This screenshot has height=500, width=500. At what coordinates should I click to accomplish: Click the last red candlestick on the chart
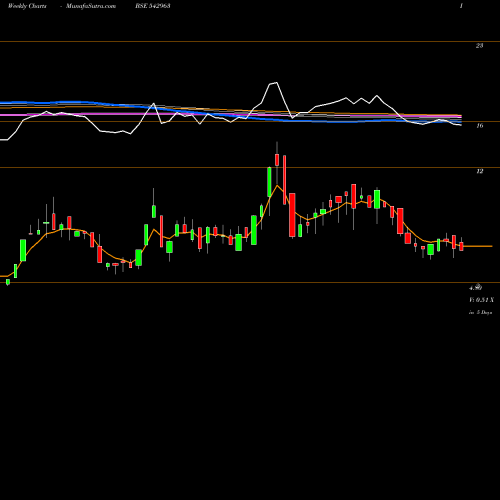(461, 246)
